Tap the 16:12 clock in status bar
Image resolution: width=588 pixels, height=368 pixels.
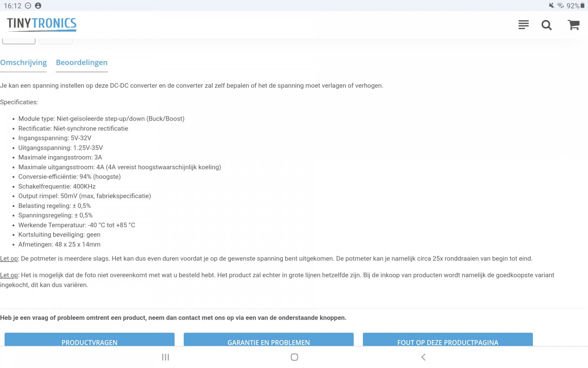12,6
